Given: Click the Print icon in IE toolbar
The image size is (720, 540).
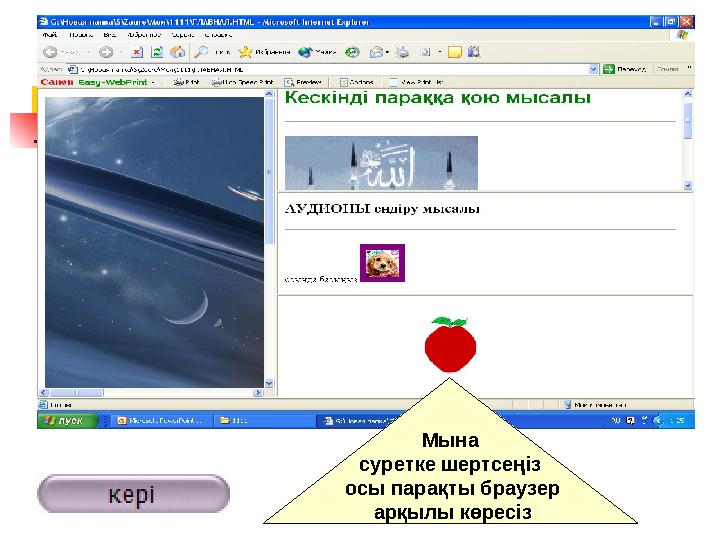Looking at the screenshot, I should 402,52.
